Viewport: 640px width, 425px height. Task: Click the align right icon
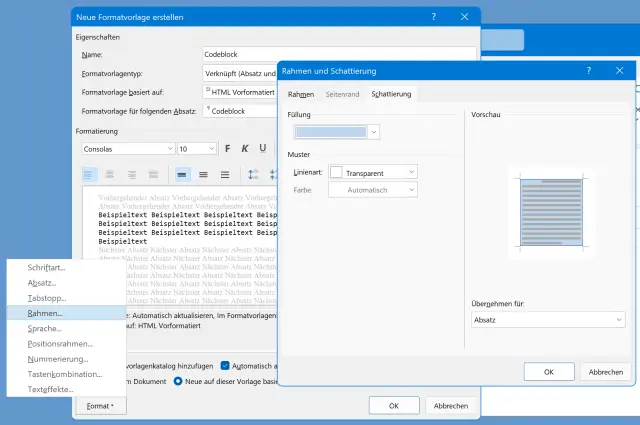click(x=133, y=174)
